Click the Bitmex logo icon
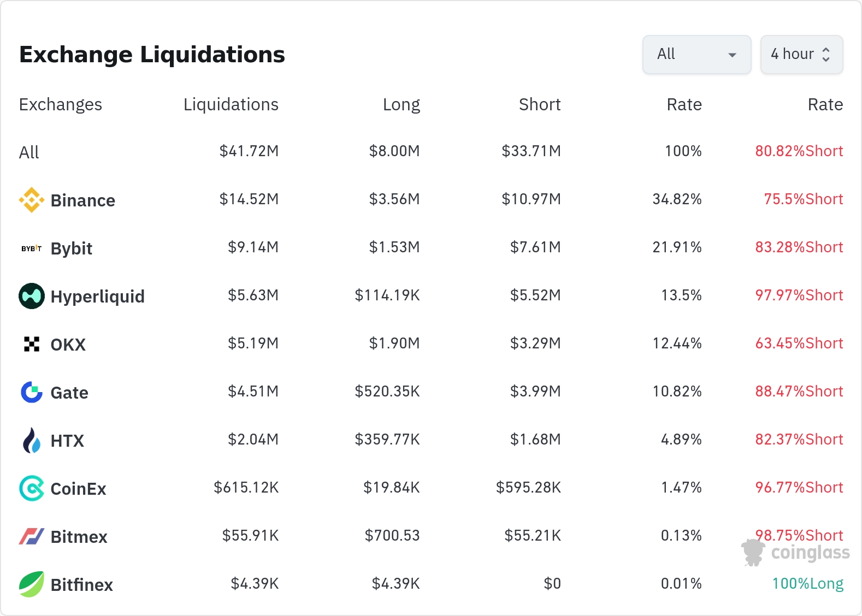 (x=32, y=536)
